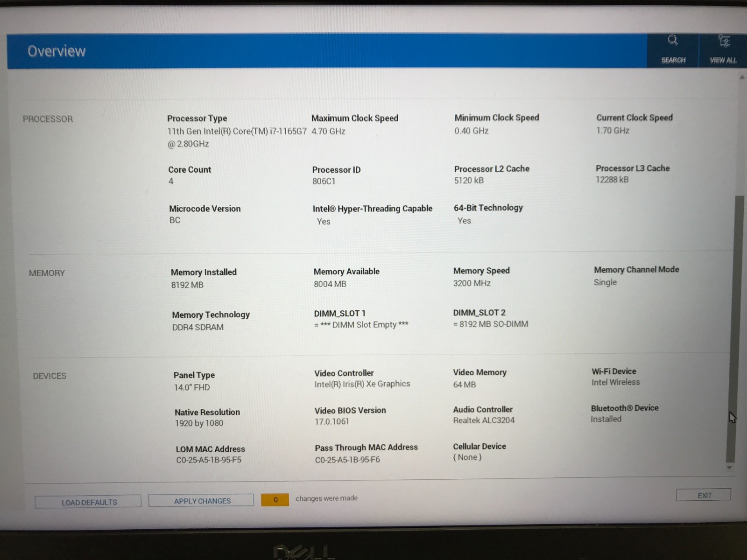
Task: Click Memory Available value 8004 MB
Action: [330, 284]
